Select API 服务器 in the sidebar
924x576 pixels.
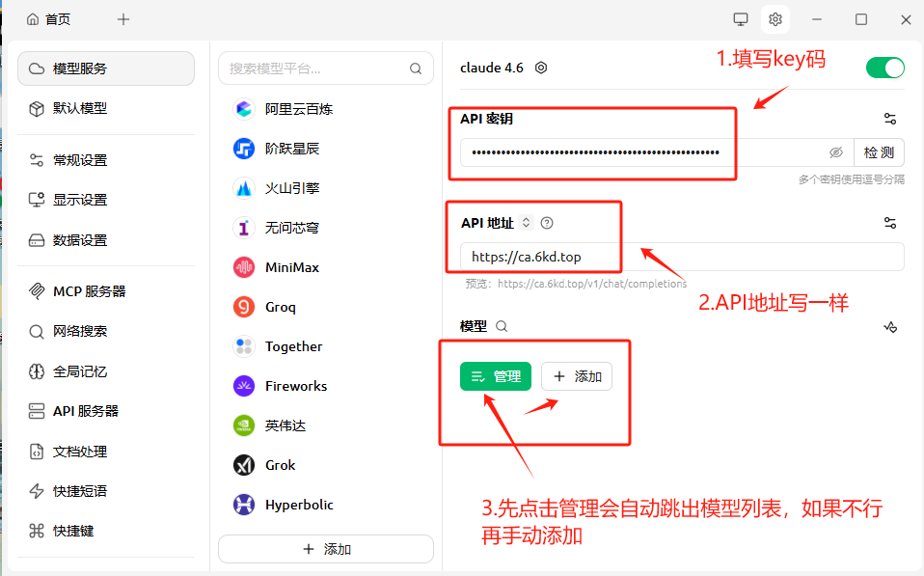[x=106, y=411]
